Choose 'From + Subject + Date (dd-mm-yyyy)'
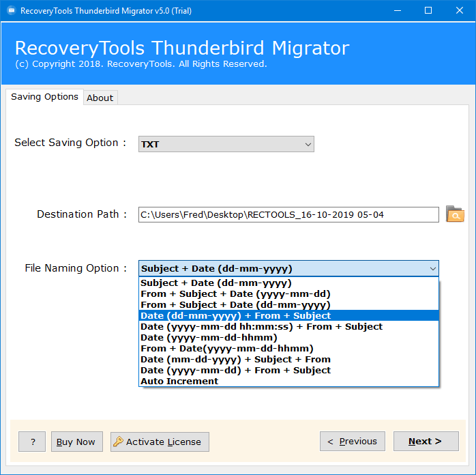The width and height of the screenshot is (476, 475). pyautogui.click(x=288, y=304)
